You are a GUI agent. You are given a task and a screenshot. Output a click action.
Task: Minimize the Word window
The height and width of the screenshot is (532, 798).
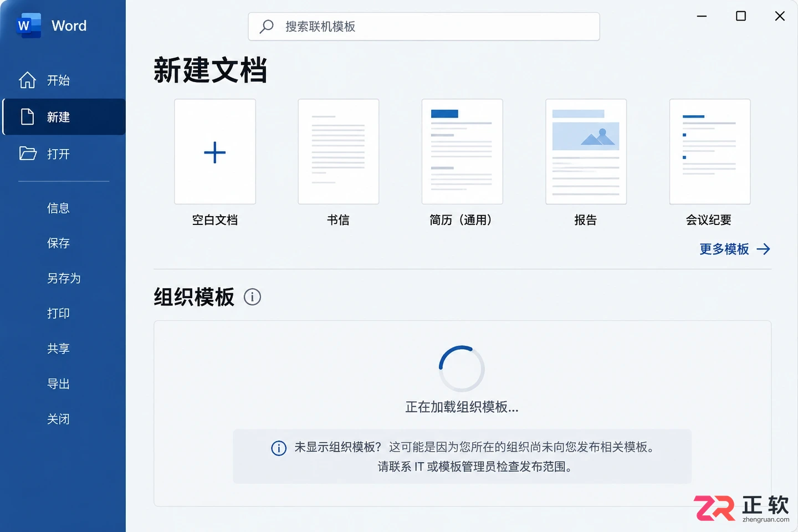pyautogui.click(x=702, y=16)
